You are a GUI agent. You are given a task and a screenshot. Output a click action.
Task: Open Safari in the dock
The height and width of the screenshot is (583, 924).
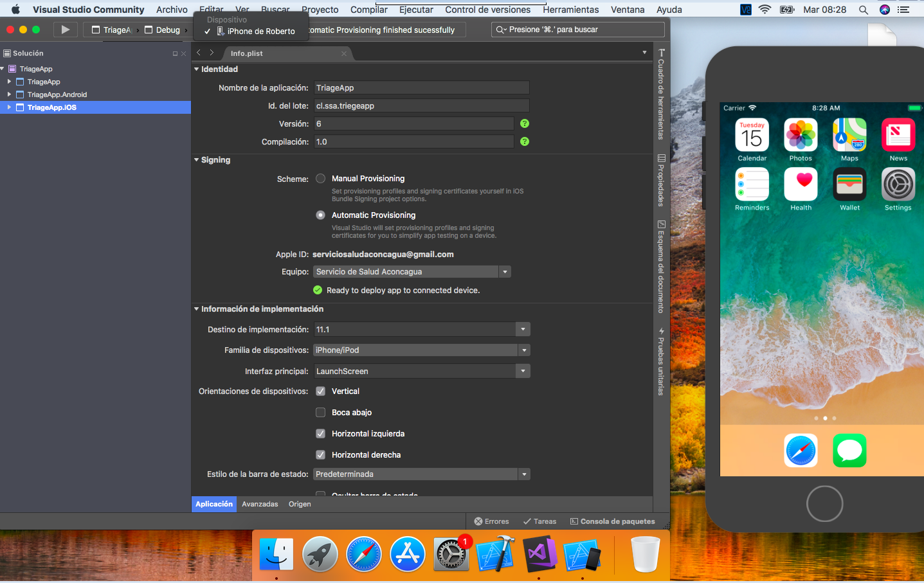pos(363,554)
